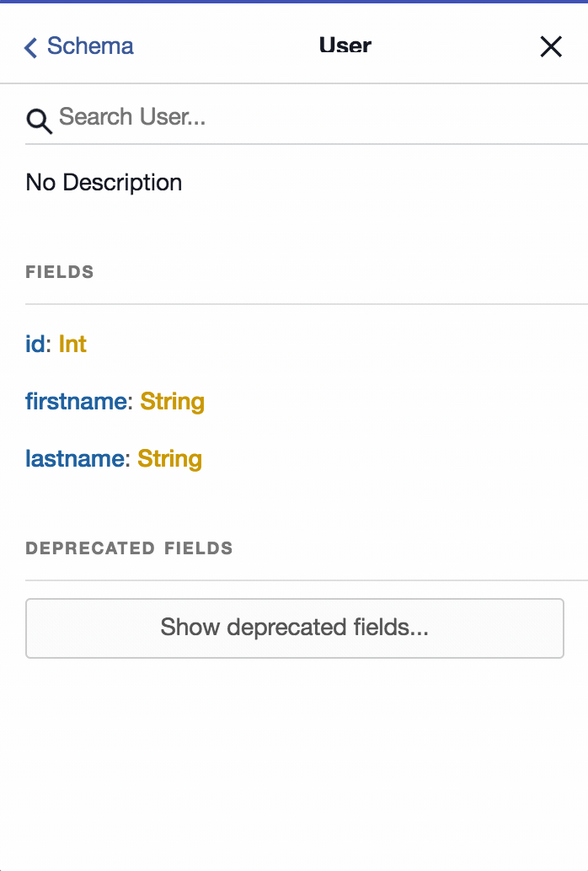
Task: Click the colon after id field
Action: [x=49, y=345]
